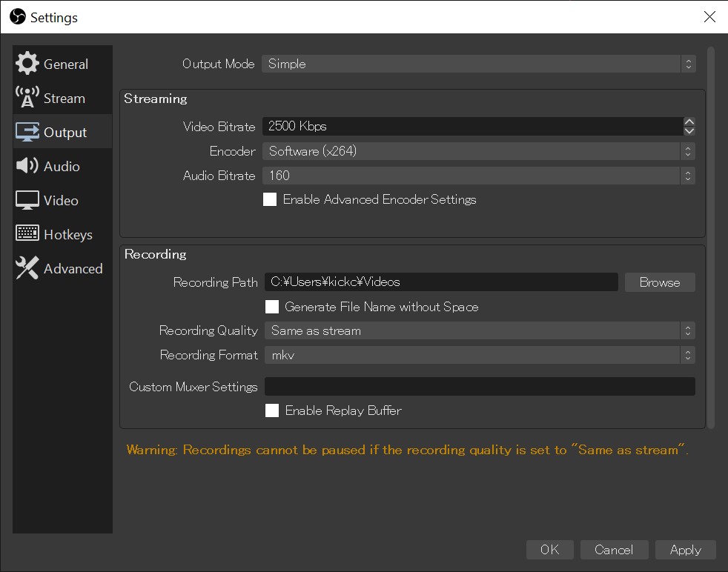Click the Recording Path field
This screenshot has width=728, height=572.
[441, 282]
